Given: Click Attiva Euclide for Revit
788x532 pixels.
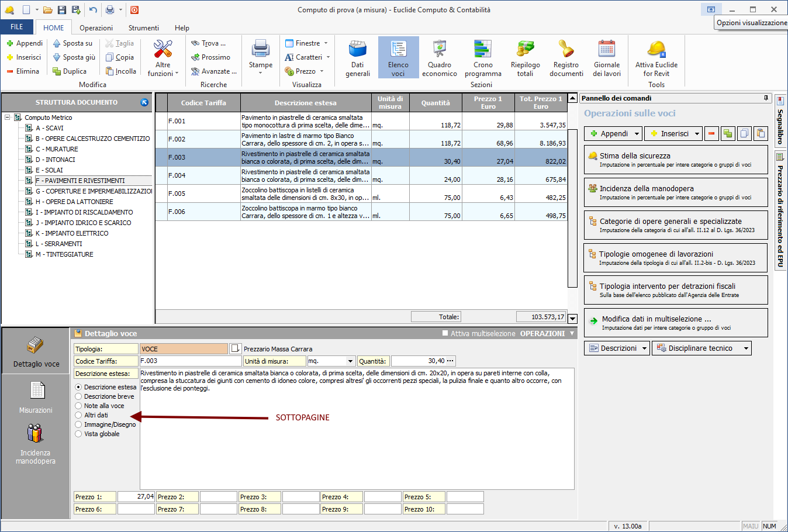Looking at the screenshot, I should pyautogui.click(x=656, y=58).
